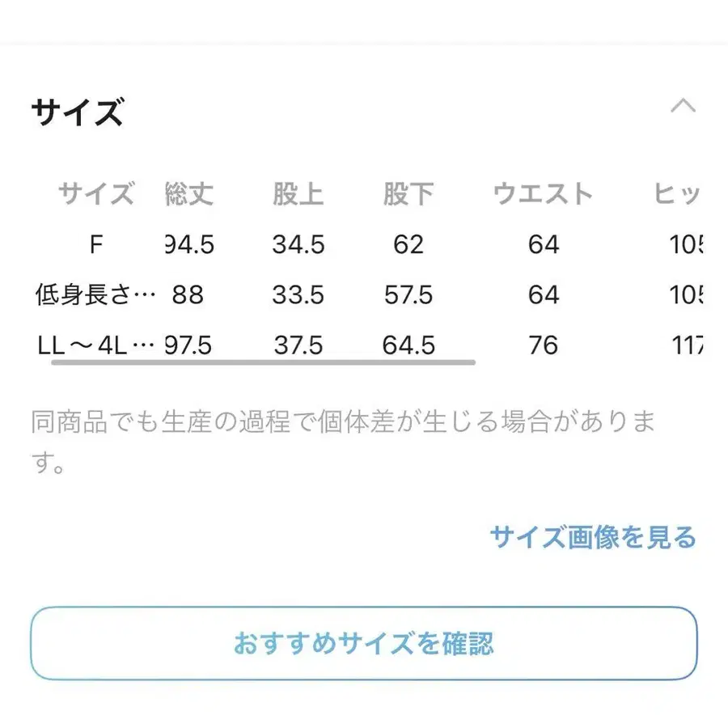Click the 94.5 total length value

[x=189, y=244]
